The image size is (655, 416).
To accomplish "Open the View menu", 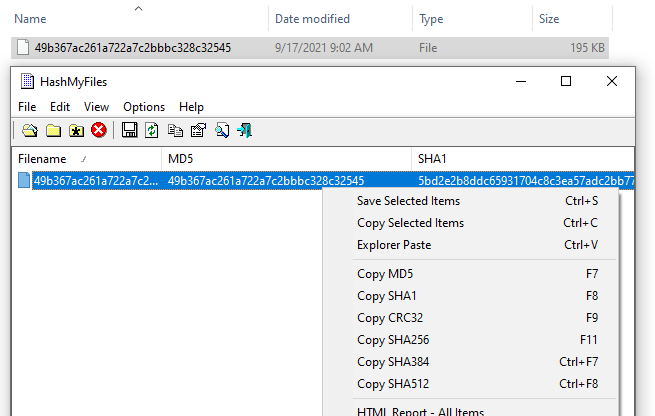I will coord(96,107).
